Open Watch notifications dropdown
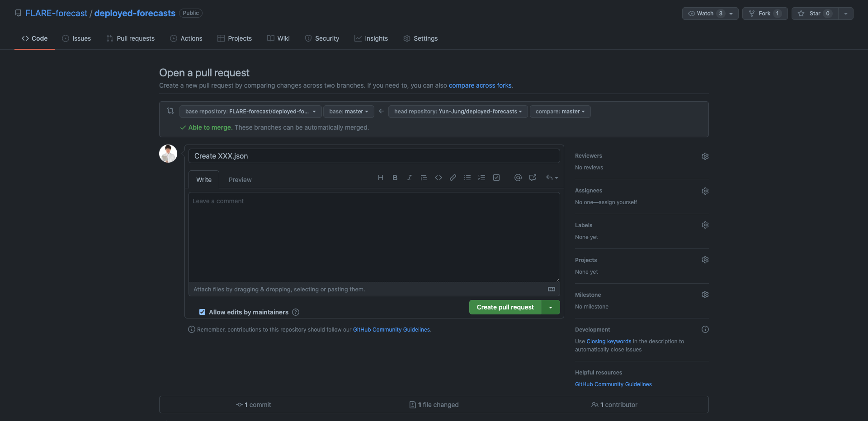 710,14
